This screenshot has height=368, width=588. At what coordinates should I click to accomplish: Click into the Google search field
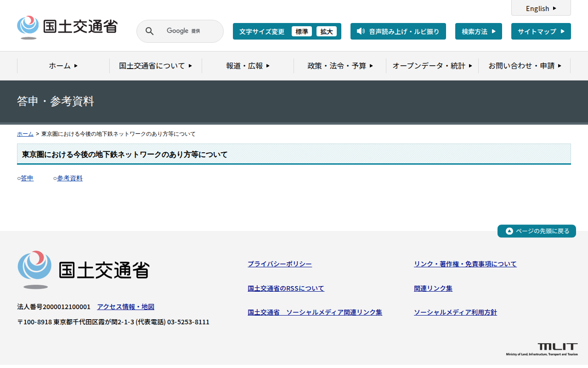point(188,31)
